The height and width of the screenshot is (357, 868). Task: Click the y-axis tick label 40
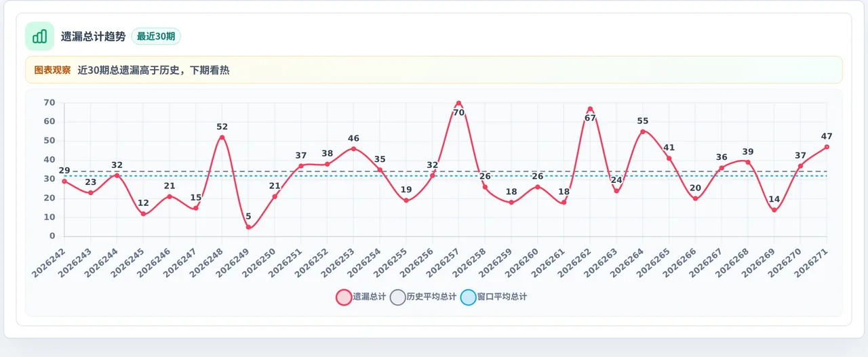click(x=50, y=160)
